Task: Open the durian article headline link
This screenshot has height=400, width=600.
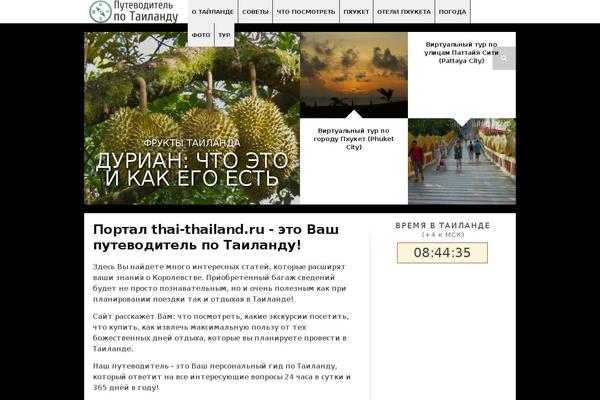Action: (x=192, y=169)
